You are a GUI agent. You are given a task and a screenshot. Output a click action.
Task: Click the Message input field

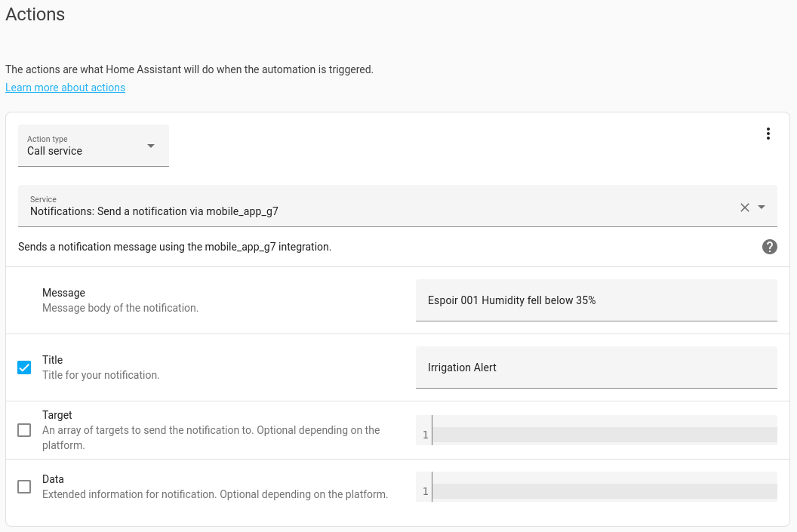click(595, 300)
